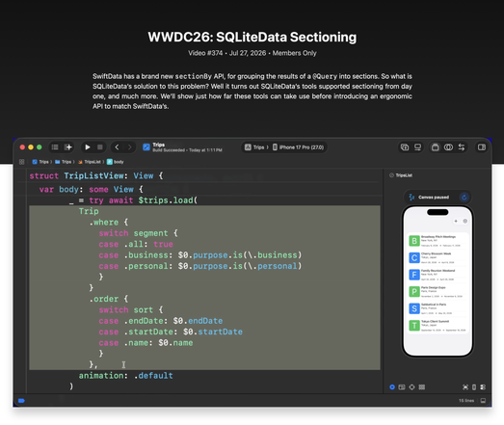Click the green T trip icon in preview
Viewport: 504px width, 425px height.
pyautogui.click(x=414, y=326)
